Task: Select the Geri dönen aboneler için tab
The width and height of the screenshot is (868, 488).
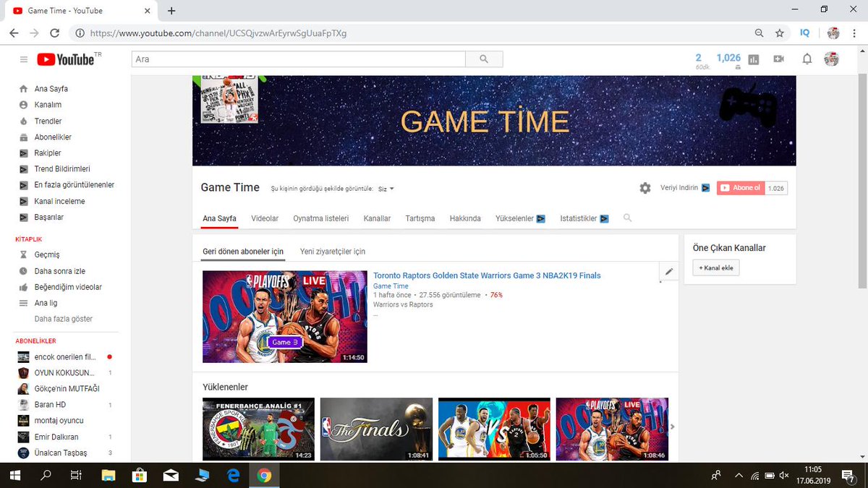Action: pyautogui.click(x=243, y=252)
